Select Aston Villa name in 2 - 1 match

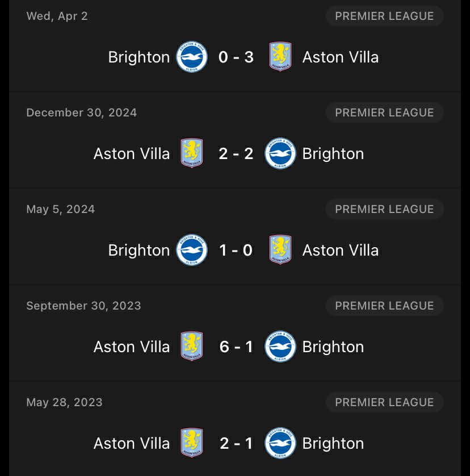132,443
